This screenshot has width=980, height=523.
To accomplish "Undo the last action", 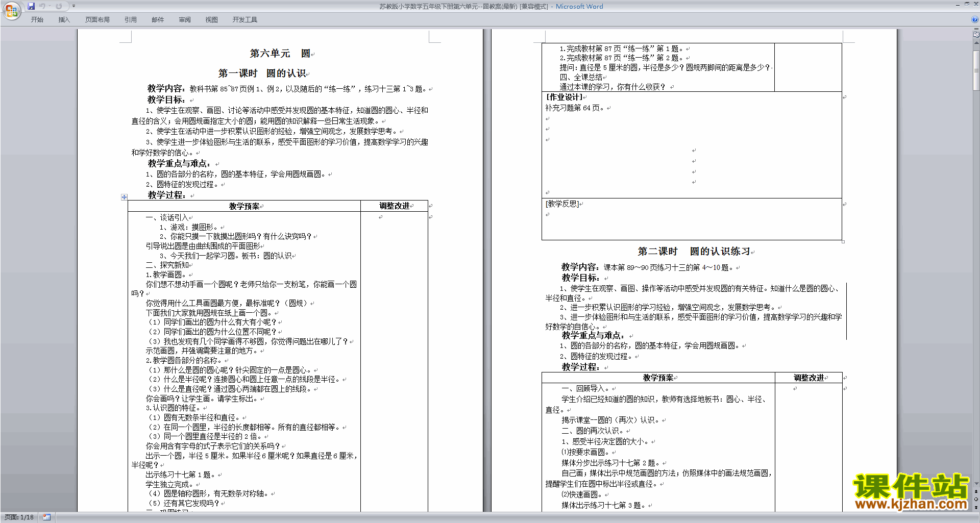I will pyautogui.click(x=42, y=6).
